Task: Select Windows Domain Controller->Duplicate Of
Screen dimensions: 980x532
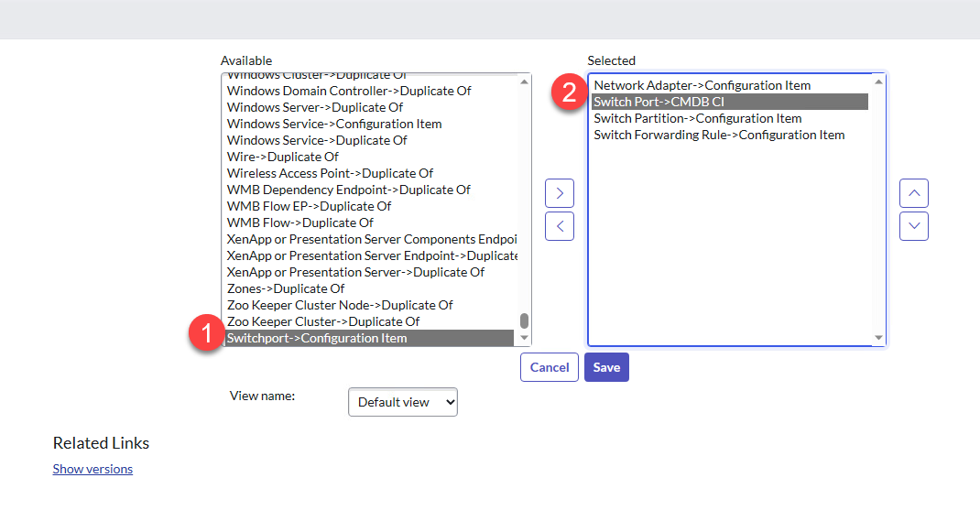Action: 369,91
